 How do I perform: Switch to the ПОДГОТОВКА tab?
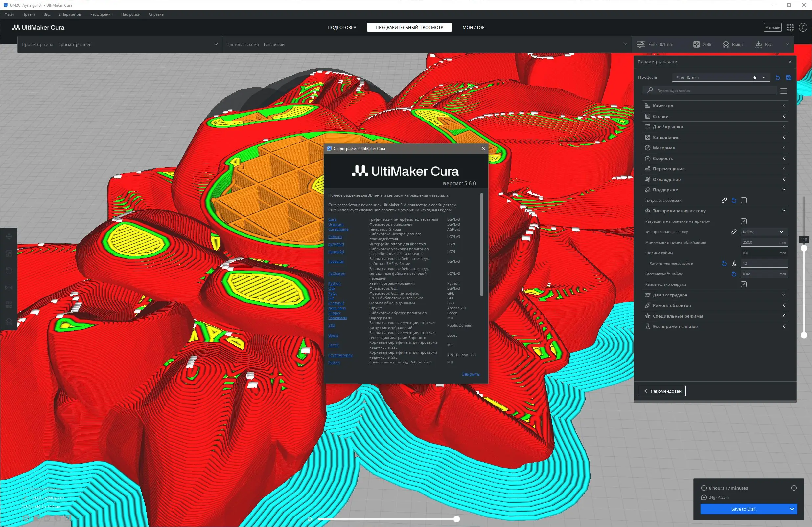click(341, 27)
